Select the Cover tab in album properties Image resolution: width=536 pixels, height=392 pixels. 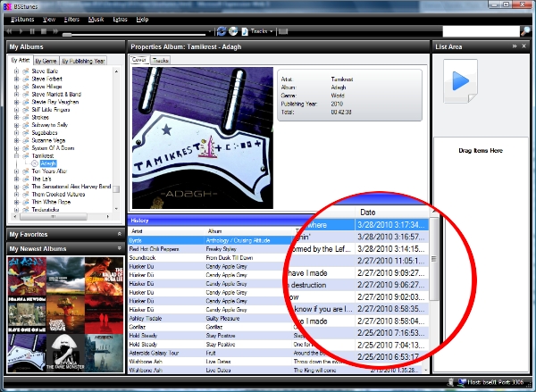point(138,60)
